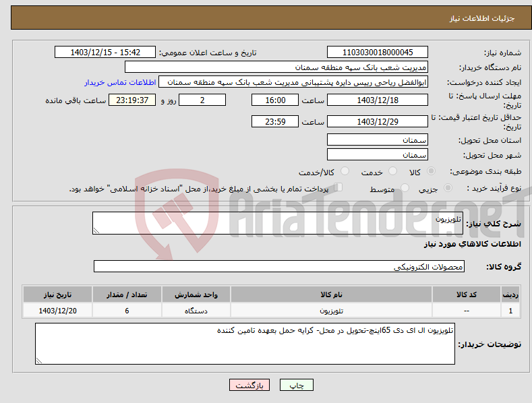
Task: Click the نام دستگاه خریدار field
Action: coord(276,67)
